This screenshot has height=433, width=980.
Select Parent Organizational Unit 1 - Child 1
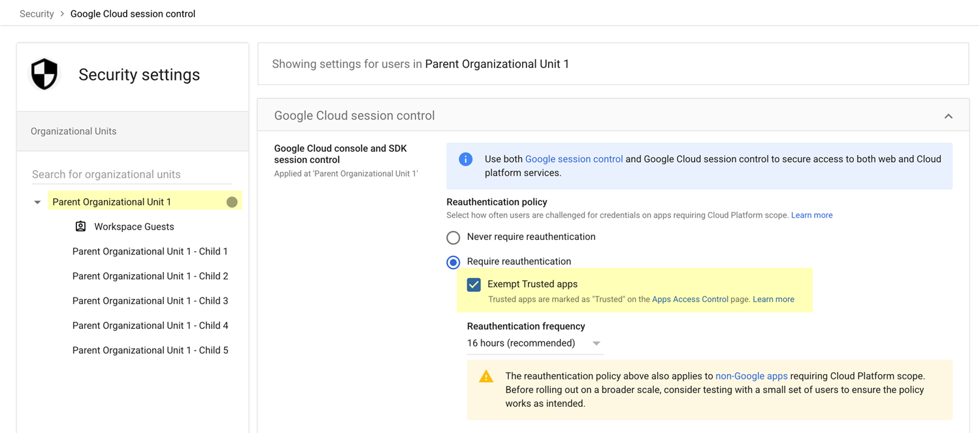click(x=150, y=251)
